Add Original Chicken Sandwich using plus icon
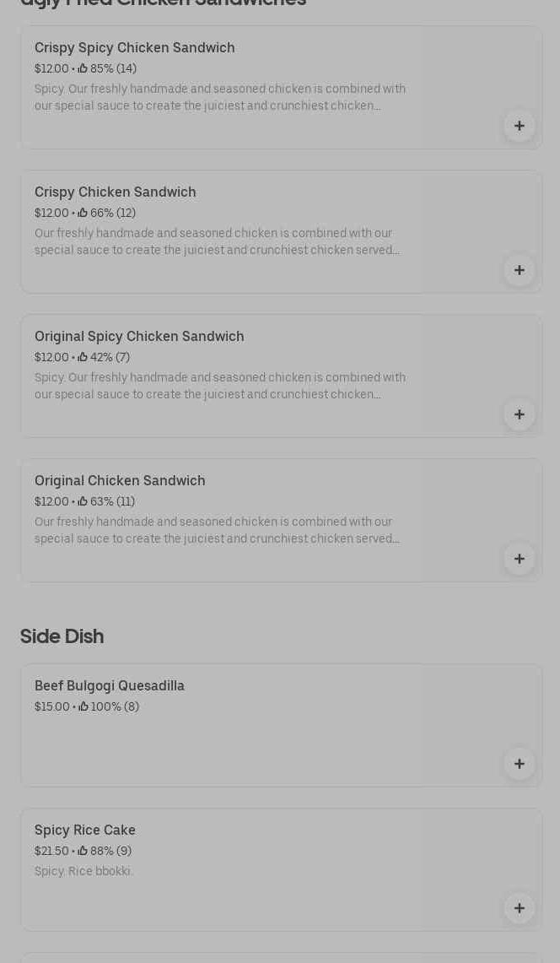Viewport: 560px width, 963px height. click(x=520, y=559)
